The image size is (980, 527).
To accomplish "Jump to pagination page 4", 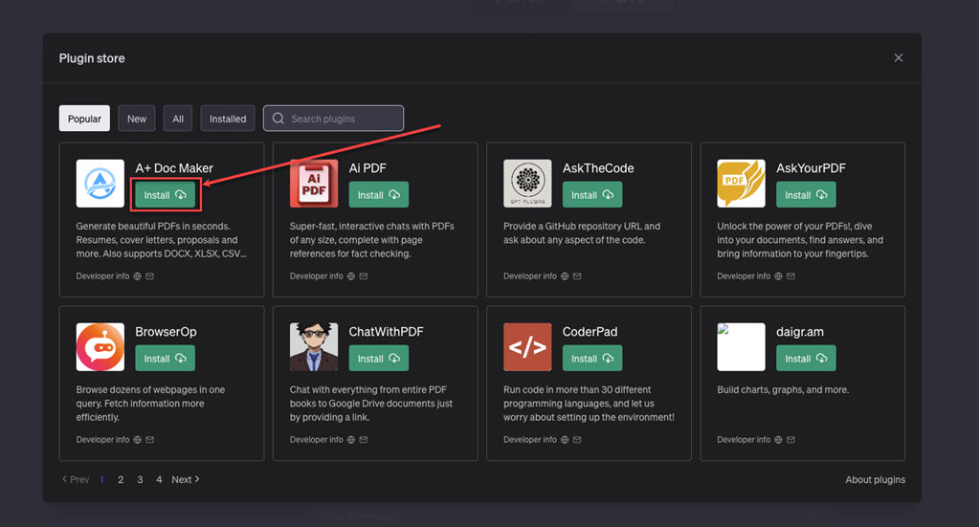I will click(159, 479).
